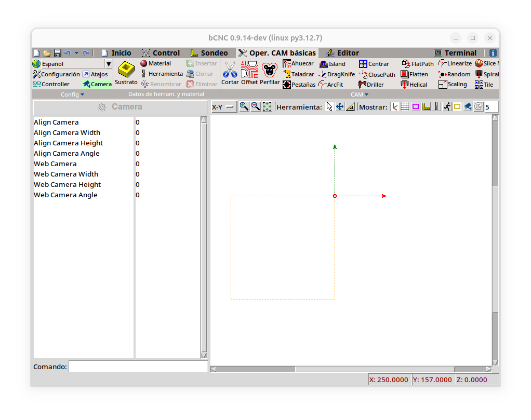Click the Comando input field
The height and width of the screenshot is (420, 531).
click(138, 367)
